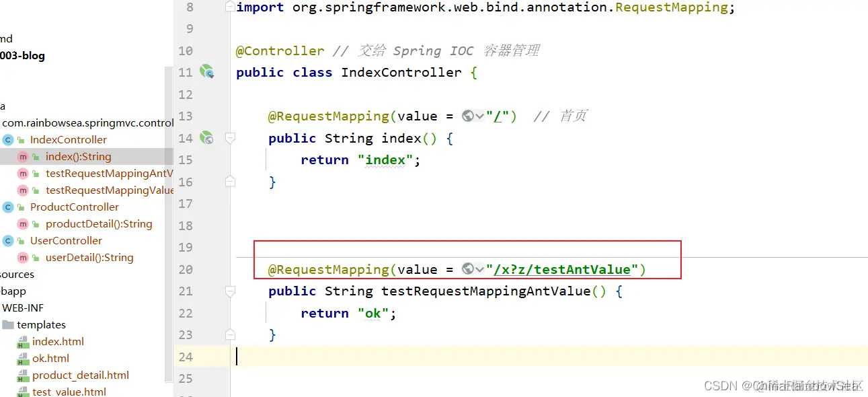Collapse the index() method fold marker on line 14
The height and width of the screenshot is (397, 868).
230,138
